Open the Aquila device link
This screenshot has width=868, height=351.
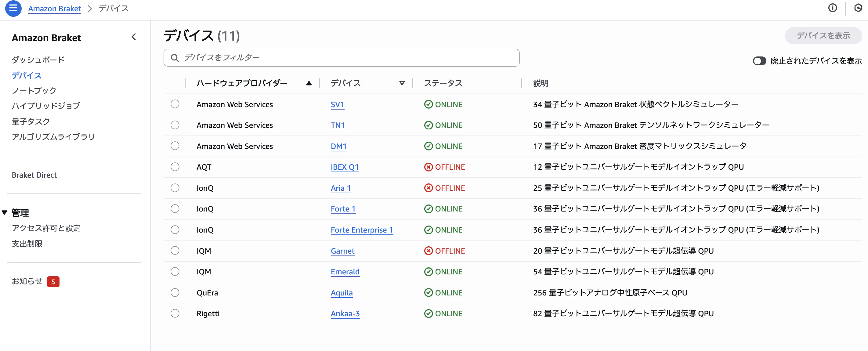(x=342, y=293)
